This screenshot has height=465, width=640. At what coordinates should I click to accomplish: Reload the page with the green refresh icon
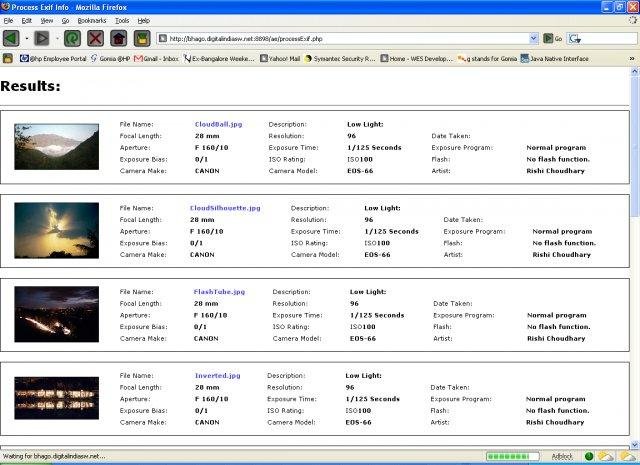click(73, 39)
